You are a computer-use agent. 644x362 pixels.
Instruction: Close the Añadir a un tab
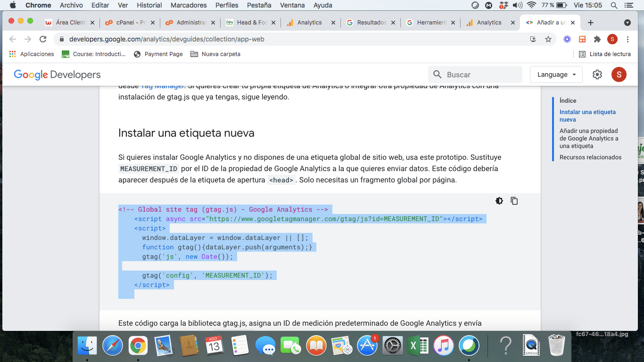pyautogui.click(x=574, y=23)
